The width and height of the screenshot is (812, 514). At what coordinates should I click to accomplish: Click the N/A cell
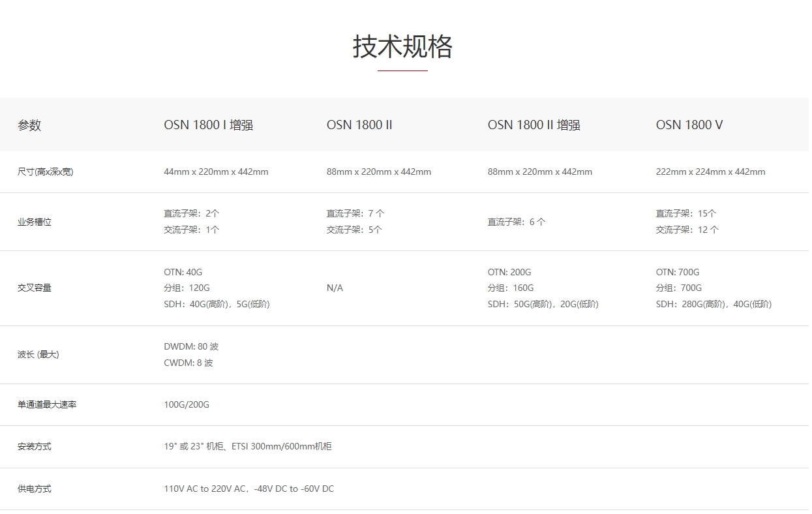pyautogui.click(x=335, y=288)
